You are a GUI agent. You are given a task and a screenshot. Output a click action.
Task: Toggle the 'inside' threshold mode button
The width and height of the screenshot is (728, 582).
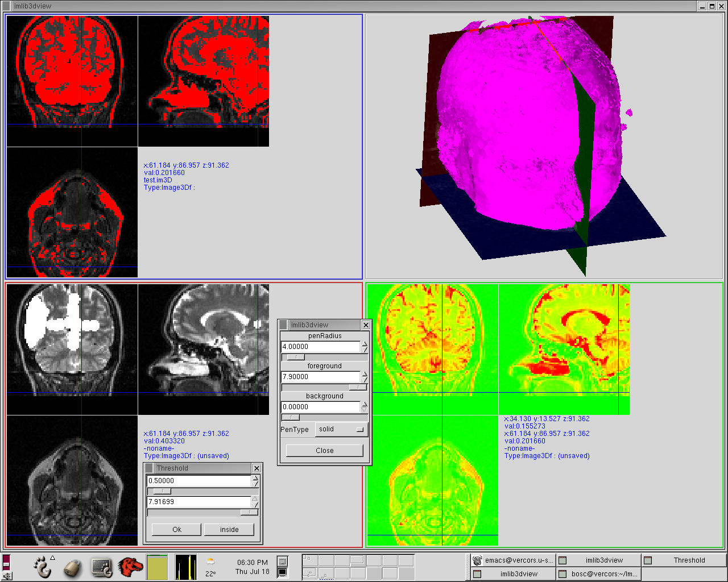tap(229, 529)
